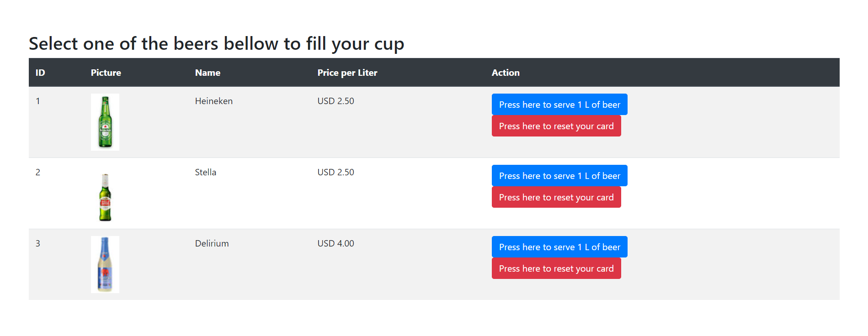Click the USD 4.00 price
Viewport: 868px width, 336px height.
(335, 243)
